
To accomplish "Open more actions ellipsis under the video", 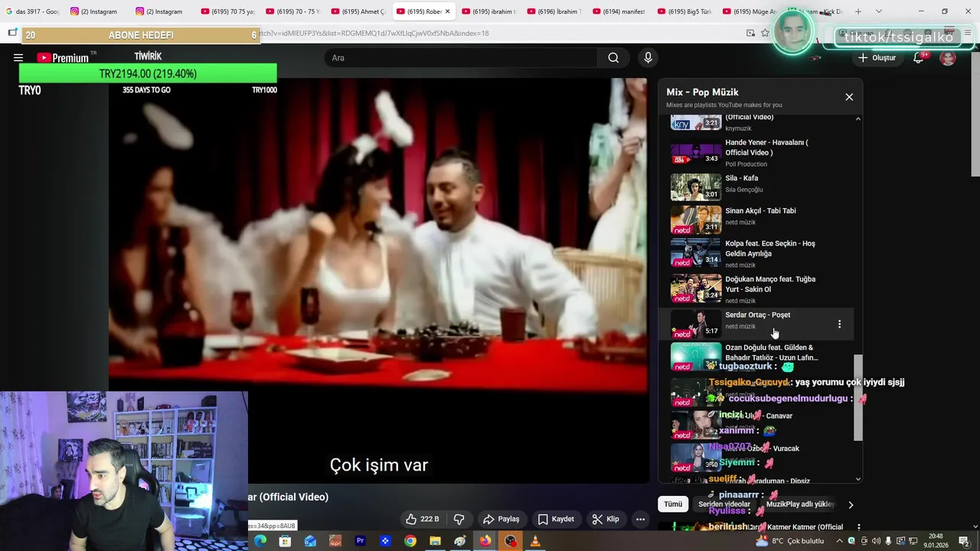I will pyautogui.click(x=640, y=519).
